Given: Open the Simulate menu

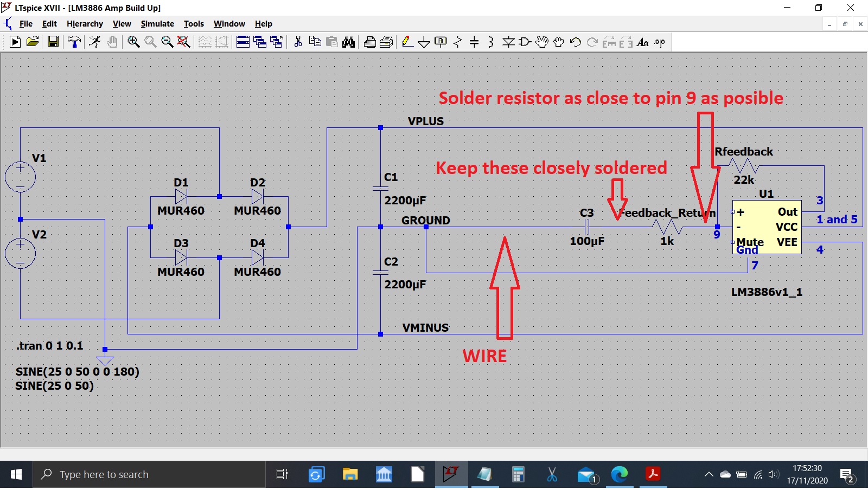Looking at the screenshot, I should coord(157,24).
